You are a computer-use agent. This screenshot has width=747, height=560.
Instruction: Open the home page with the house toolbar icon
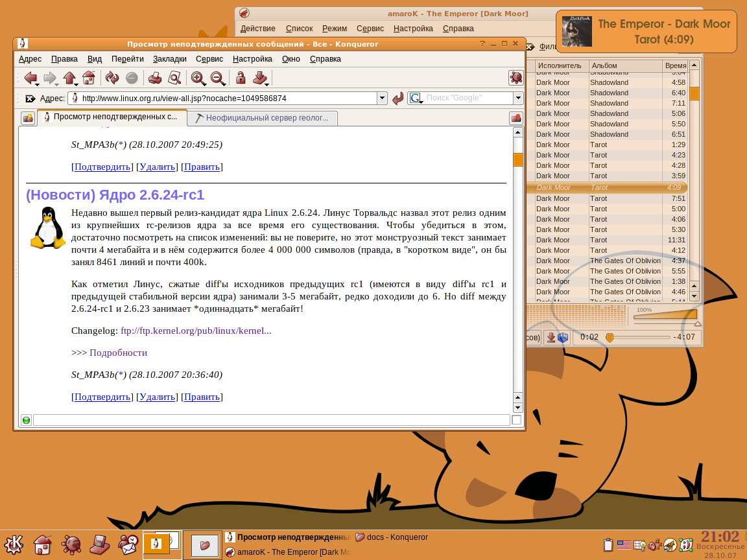tap(89, 78)
